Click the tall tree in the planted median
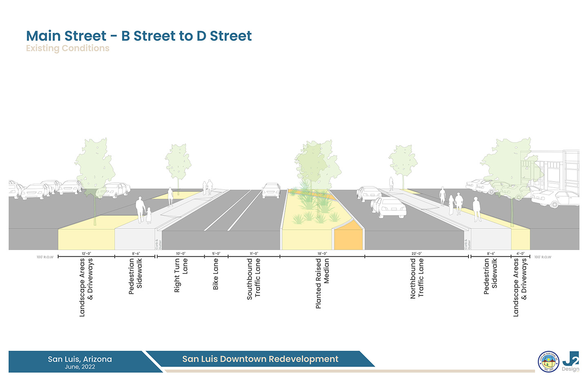 (318, 164)
